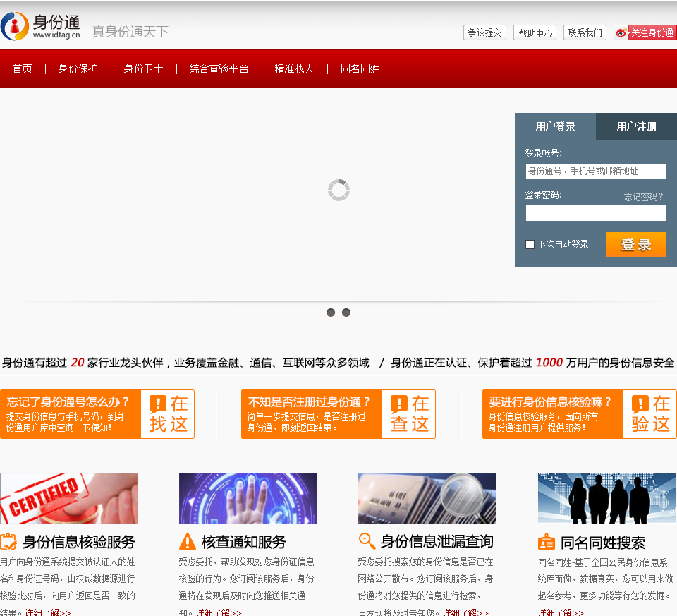Open the 身份信息核验服务 heading

coord(79,542)
